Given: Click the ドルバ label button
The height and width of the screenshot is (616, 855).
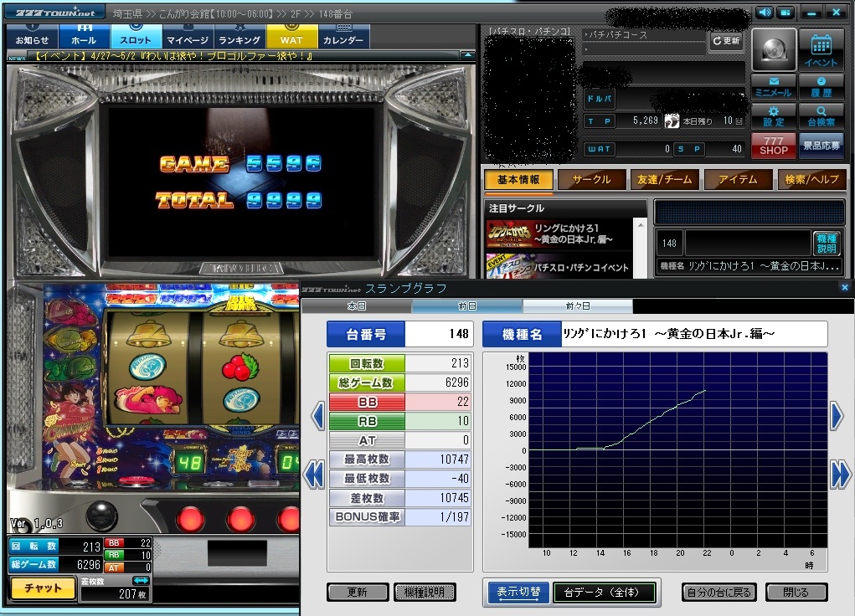Looking at the screenshot, I should click(x=600, y=99).
